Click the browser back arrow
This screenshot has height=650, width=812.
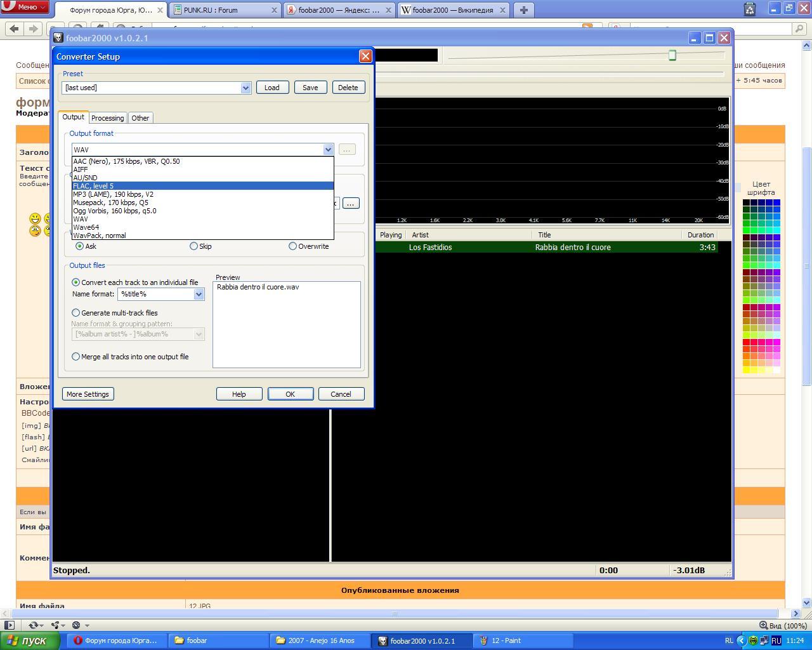pos(15,29)
